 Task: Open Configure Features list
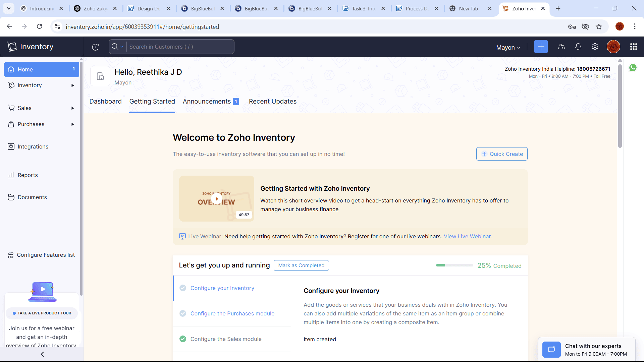[x=41, y=255]
